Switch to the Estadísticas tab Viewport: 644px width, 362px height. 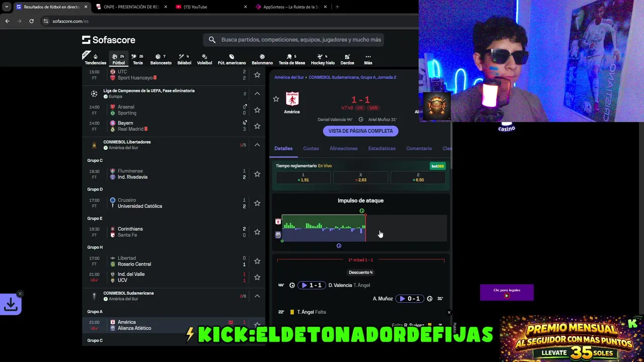pos(382,148)
